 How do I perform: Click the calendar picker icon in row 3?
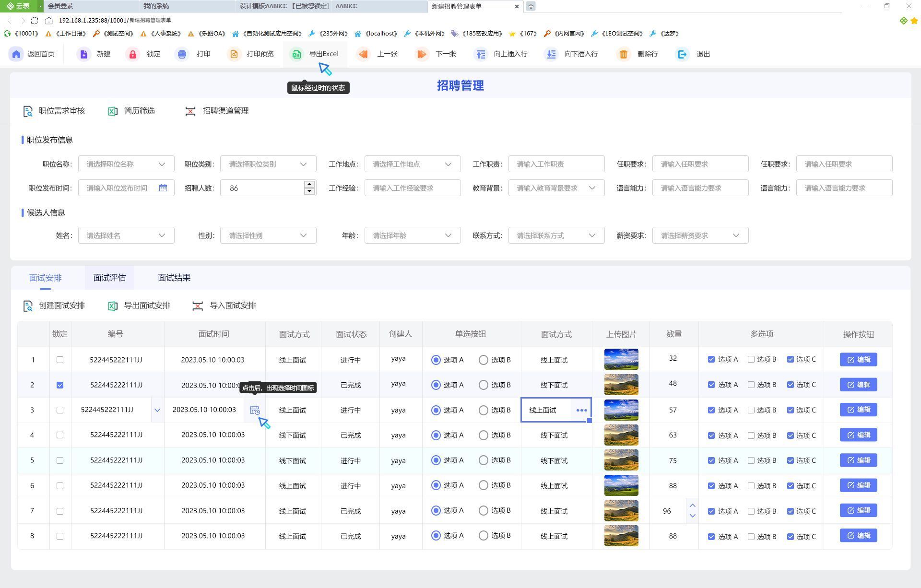click(255, 410)
